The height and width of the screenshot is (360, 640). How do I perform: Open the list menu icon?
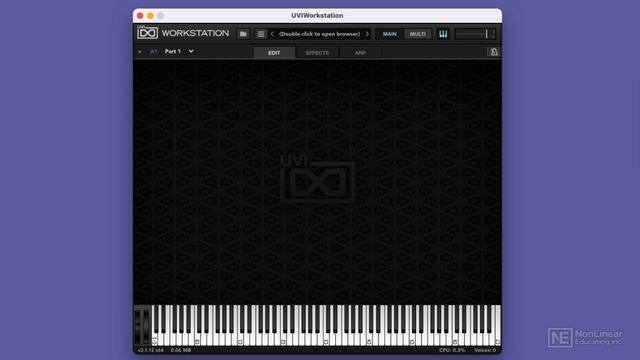click(x=261, y=34)
